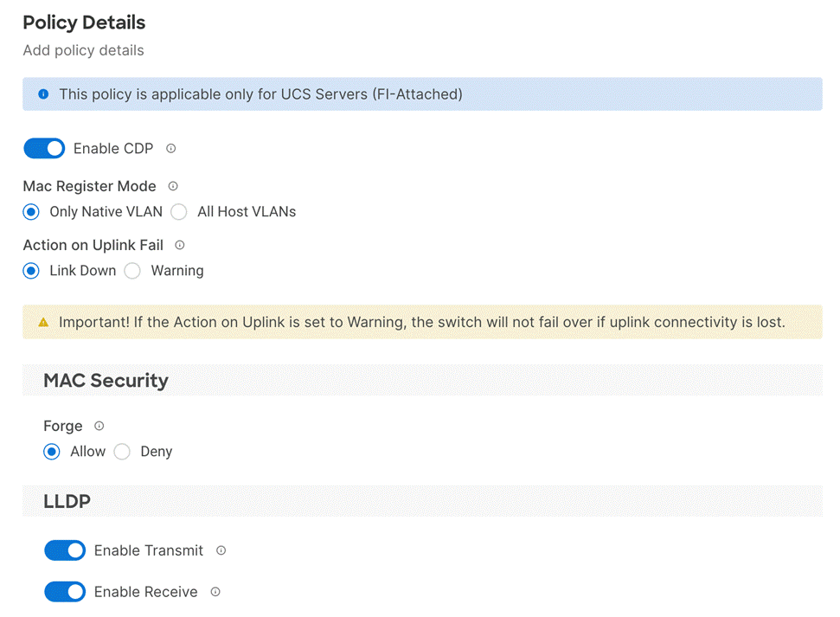Disable the LLDP Enable Transmit switch

pyautogui.click(x=65, y=550)
